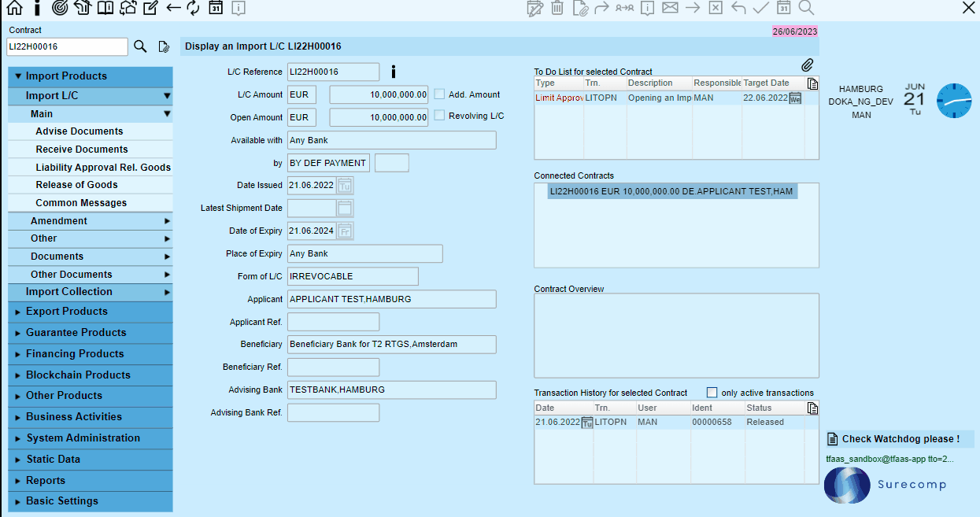Click the house with refresh arrows icon
The image size is (980, 517).
128,8
